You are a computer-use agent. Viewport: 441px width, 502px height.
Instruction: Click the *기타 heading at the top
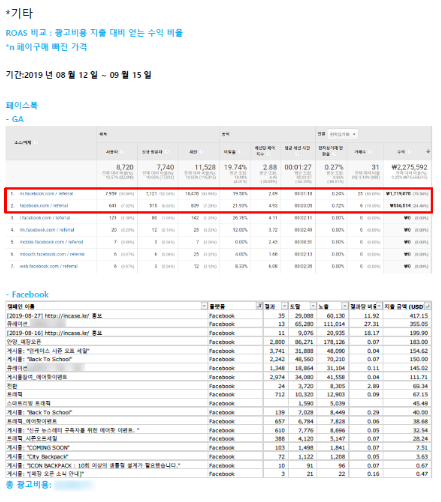pos(19,13)
